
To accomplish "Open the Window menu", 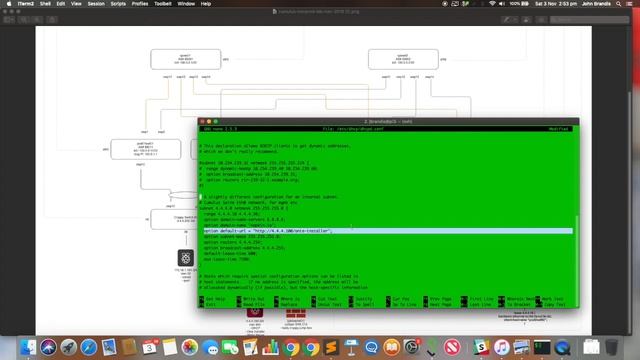I will (x=186, y=4).
